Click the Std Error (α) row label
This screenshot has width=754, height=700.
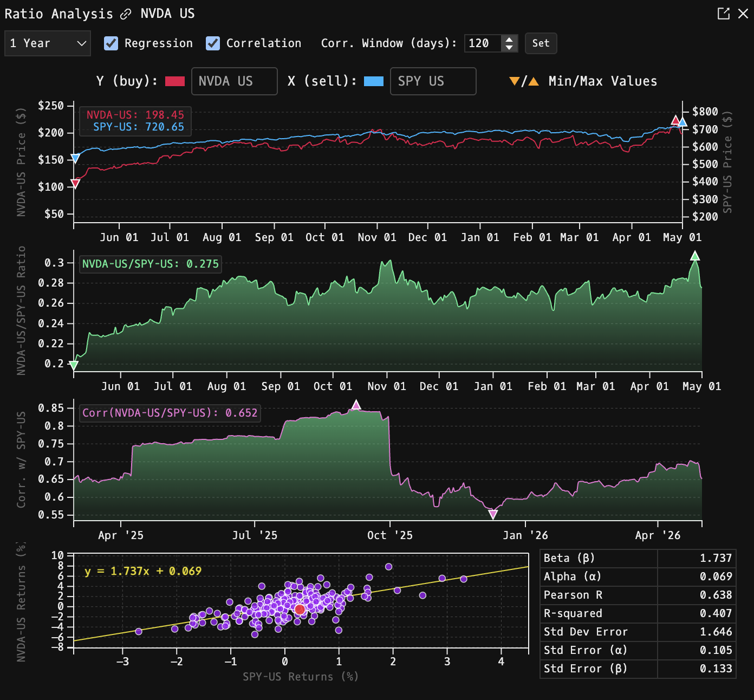coord(586,650)
